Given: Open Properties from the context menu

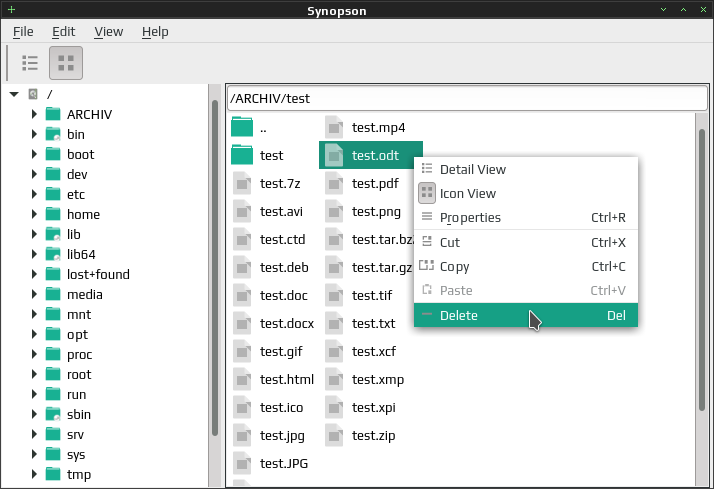Looking at the screenshot, I should 526,218.
